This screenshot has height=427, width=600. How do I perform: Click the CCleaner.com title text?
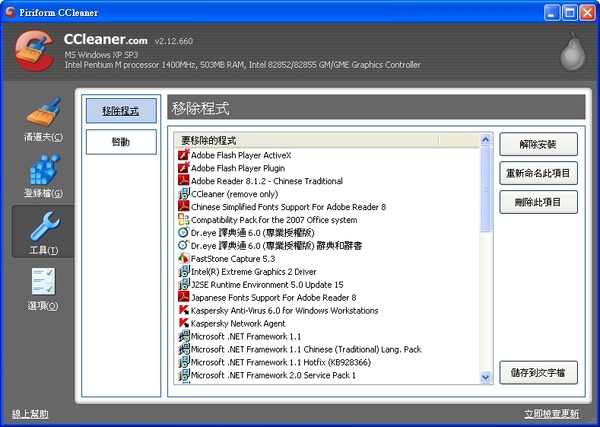pyautogui.click(x=105, y=39)
